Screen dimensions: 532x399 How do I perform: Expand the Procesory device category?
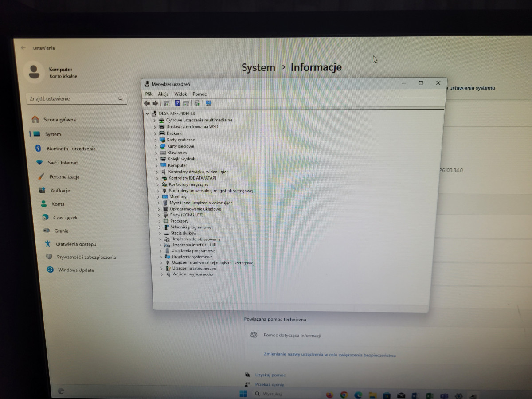click(x=159, y=221)
